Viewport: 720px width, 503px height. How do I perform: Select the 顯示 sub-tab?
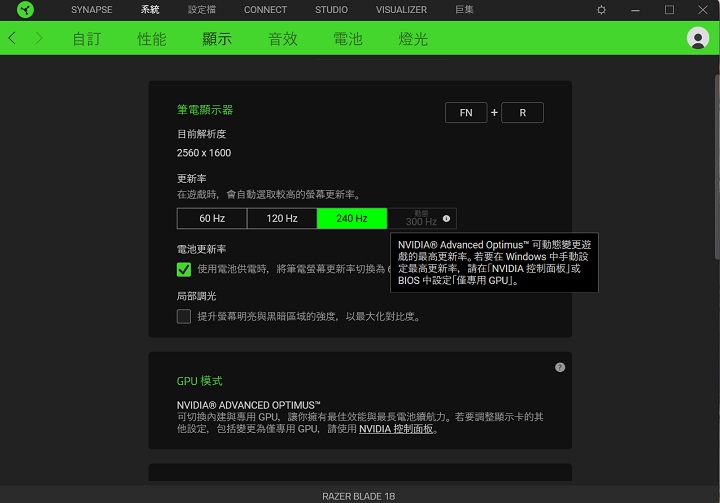click(x=217, y=39)
